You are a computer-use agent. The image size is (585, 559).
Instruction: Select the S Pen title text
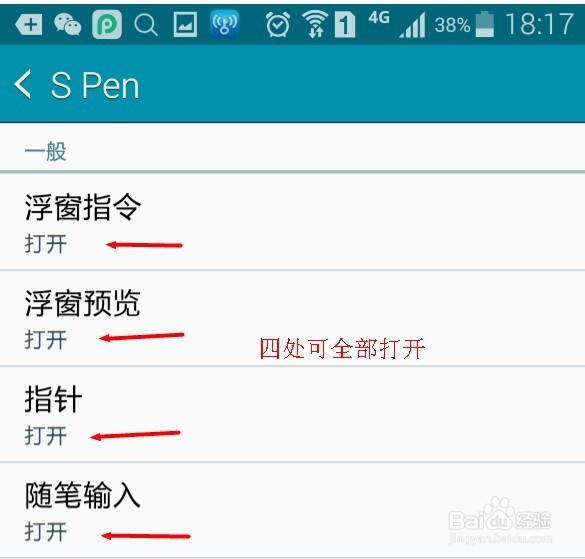[x=95, y=86]
